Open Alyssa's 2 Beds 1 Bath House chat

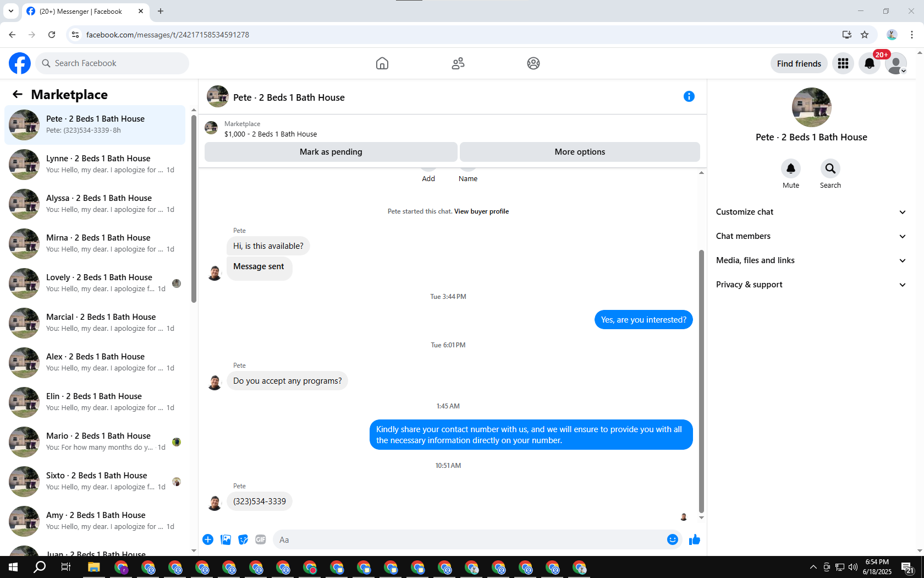click(x=95, y=204)
